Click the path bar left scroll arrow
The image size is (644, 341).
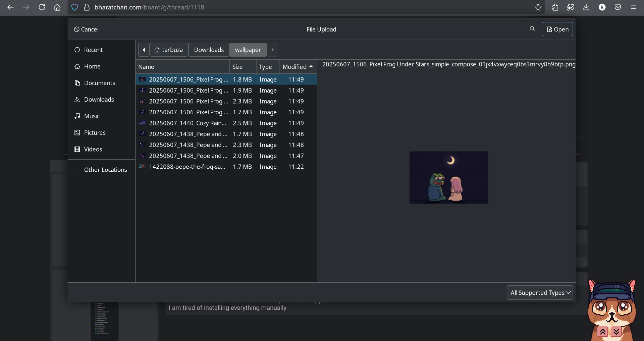click(144, 50)
